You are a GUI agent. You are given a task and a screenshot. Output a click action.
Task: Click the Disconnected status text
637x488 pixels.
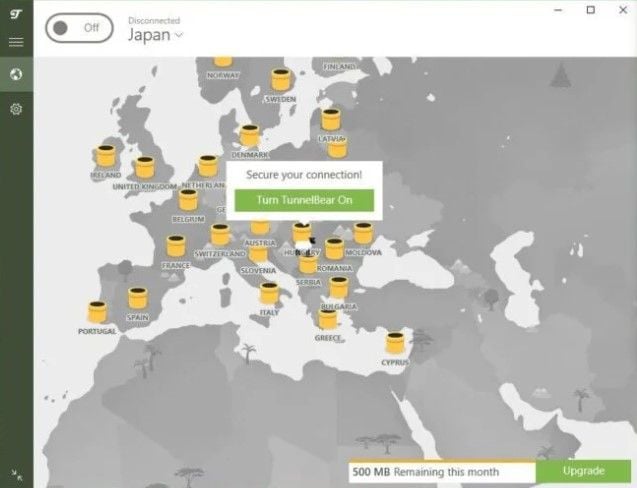[154, 20]
